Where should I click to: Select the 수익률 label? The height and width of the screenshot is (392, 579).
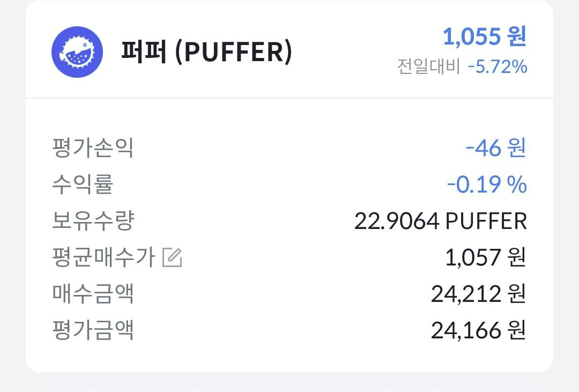coord(83,184)
